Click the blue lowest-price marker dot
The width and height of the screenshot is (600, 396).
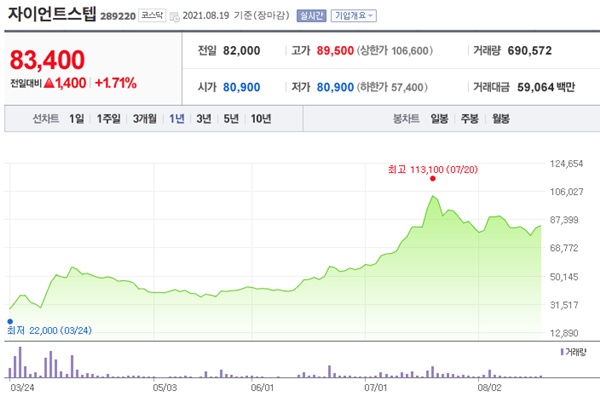tap(10, 321)
